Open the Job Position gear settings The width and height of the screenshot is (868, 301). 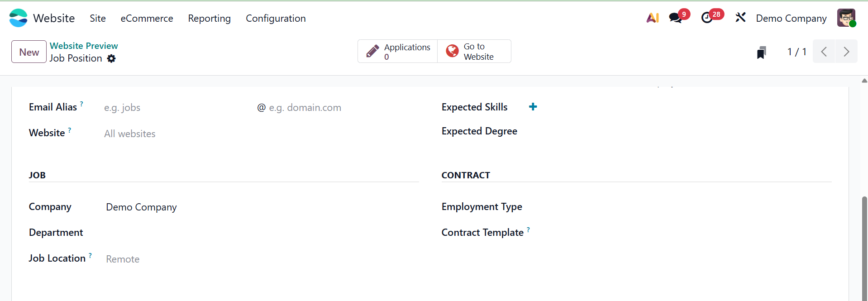(111, 58)
